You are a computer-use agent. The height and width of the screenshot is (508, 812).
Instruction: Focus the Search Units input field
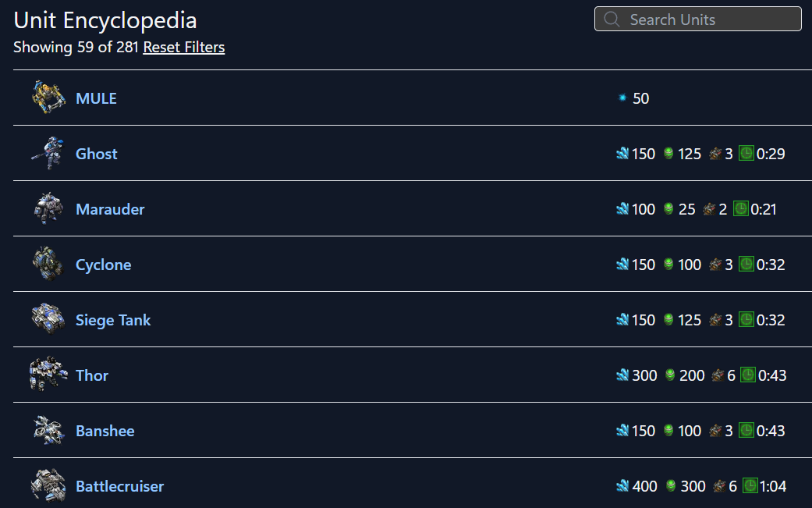coord(710,20)
